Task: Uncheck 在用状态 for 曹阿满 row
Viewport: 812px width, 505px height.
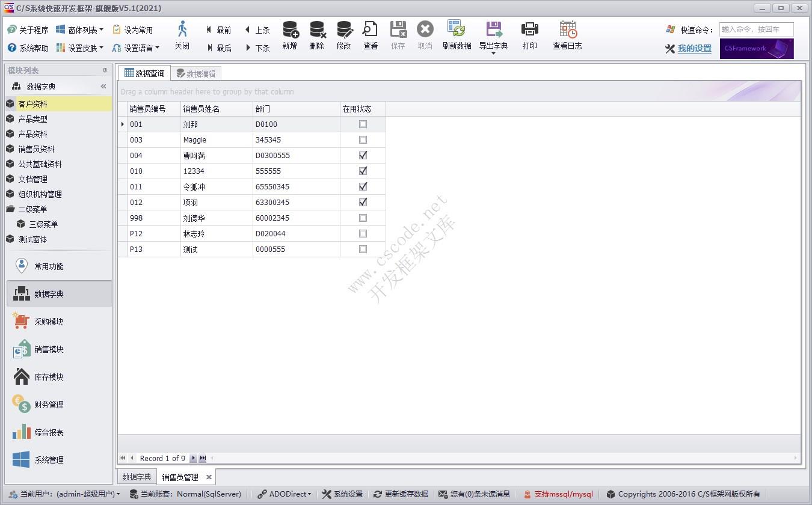Action: [x=363, y=155]
